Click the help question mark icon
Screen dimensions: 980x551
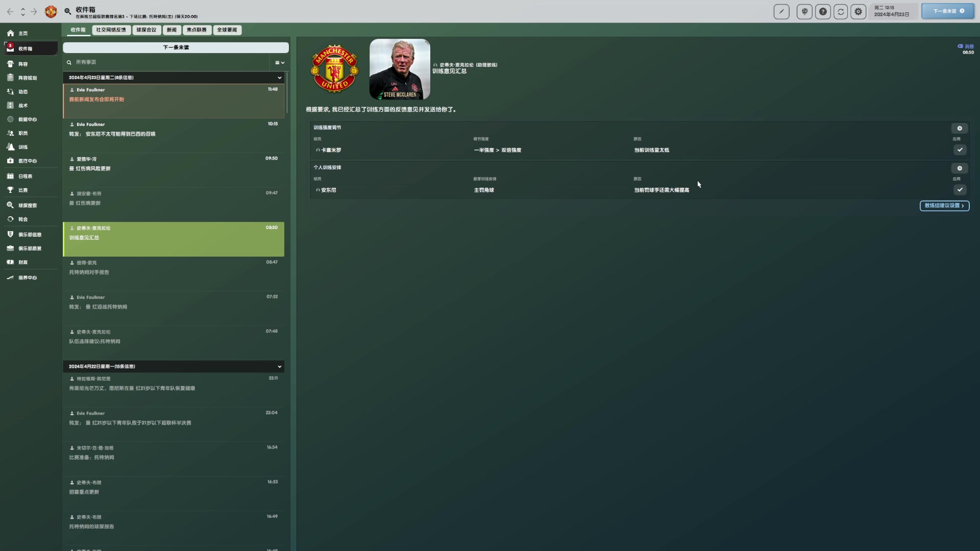(x=823, y=11)
